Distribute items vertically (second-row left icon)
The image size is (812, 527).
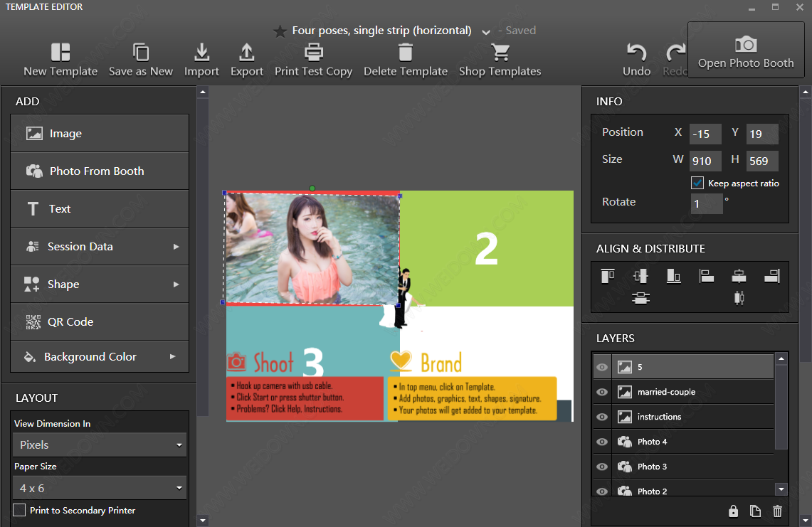(x=640, y=298)
